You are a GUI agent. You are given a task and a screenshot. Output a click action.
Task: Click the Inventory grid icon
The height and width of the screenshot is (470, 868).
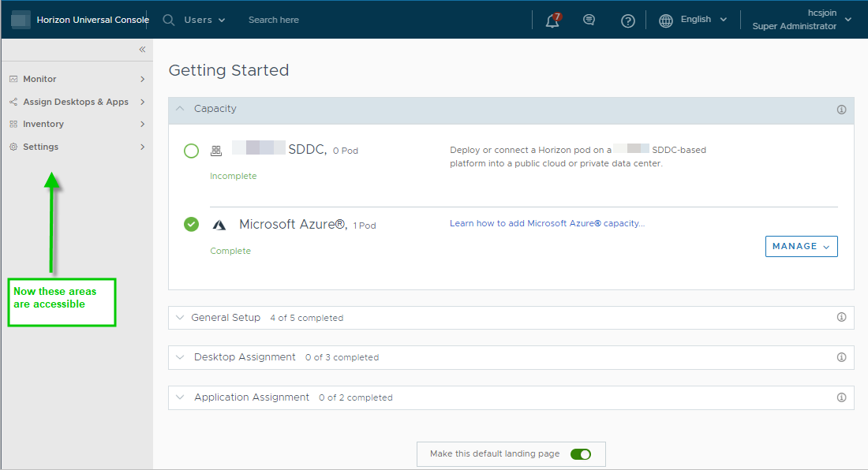[x=13, y=124]
